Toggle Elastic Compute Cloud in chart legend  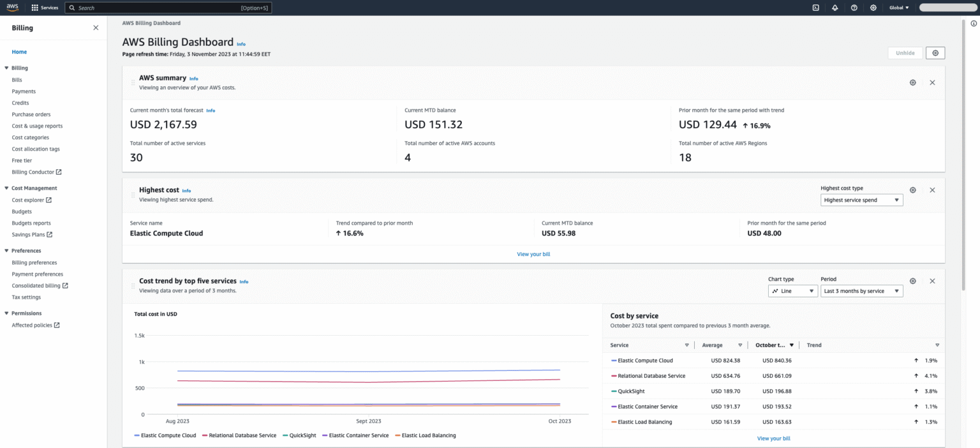[165, 435]
